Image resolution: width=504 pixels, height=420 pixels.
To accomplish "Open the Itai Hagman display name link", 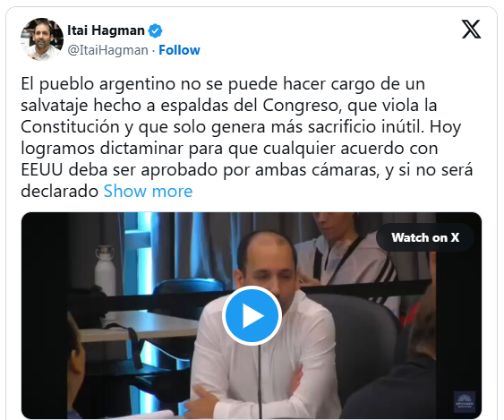I will click(x=106, y=30).
